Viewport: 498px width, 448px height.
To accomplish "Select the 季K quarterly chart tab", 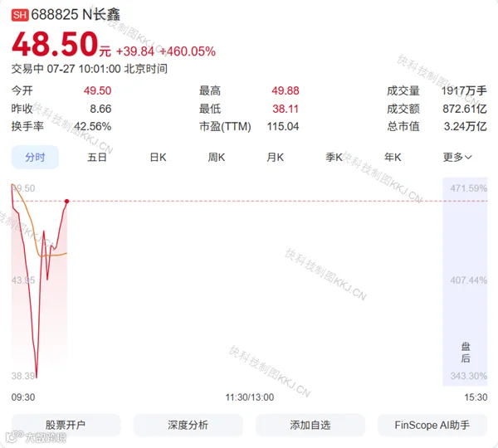I will (334, 157).
